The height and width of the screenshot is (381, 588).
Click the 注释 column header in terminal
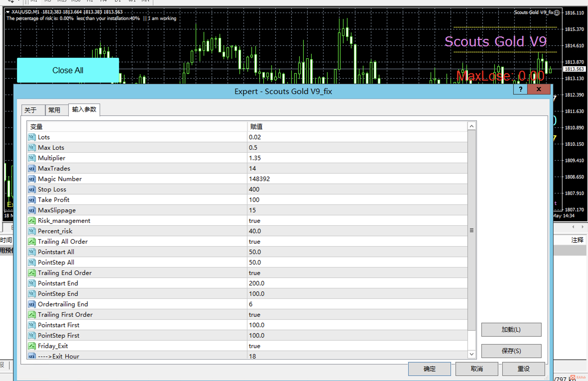[x=577, y=240]
